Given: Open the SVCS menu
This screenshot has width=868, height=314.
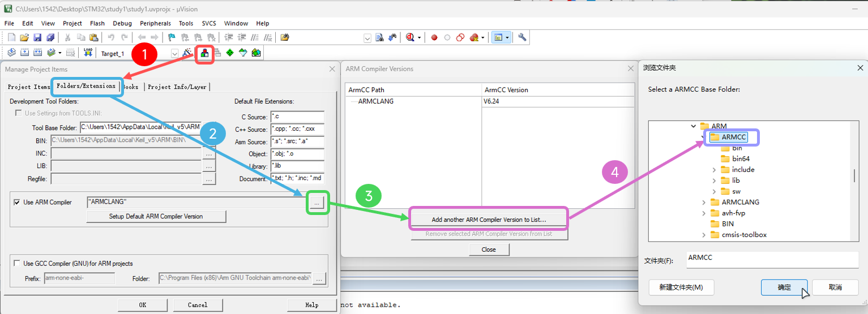Looking at the screenshot, I should tap(209, 23).
